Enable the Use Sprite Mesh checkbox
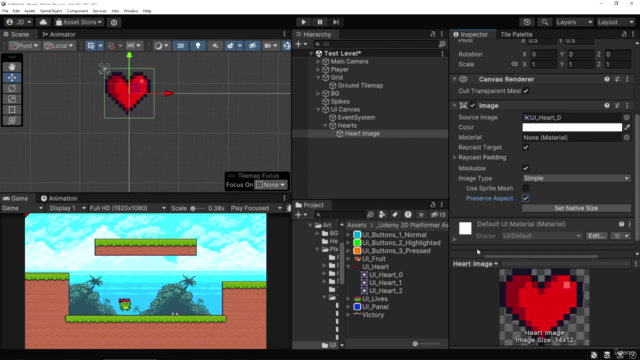The image size is (640, 360). point(526,189)
